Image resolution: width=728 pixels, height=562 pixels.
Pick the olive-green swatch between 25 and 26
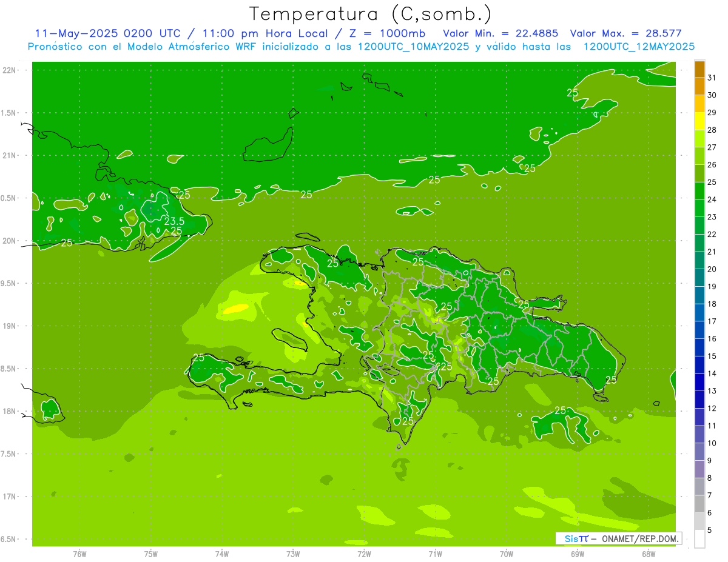699,173
